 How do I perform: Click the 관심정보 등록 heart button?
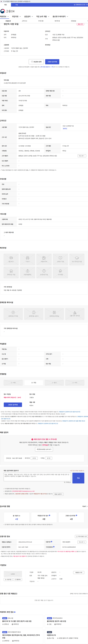[36, 62]
